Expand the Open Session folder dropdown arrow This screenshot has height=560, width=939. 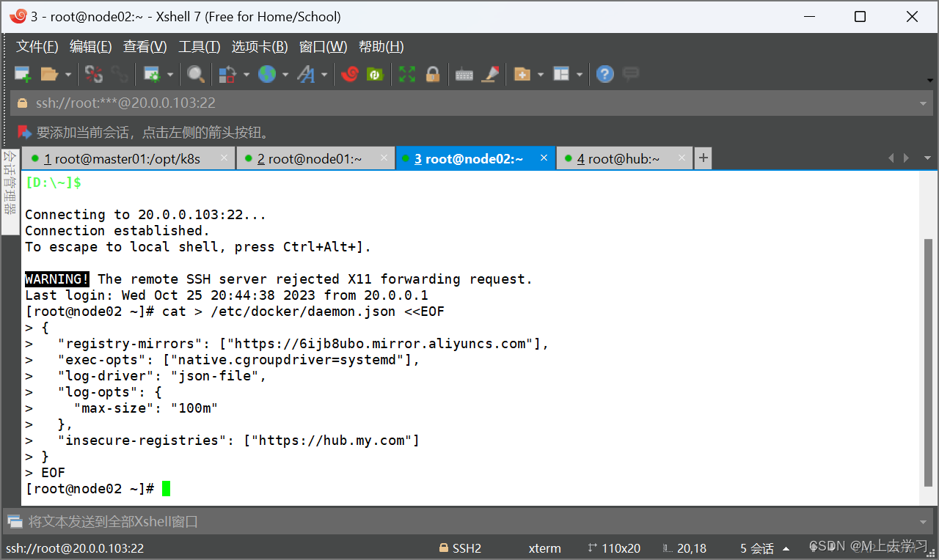coord(68,74)
